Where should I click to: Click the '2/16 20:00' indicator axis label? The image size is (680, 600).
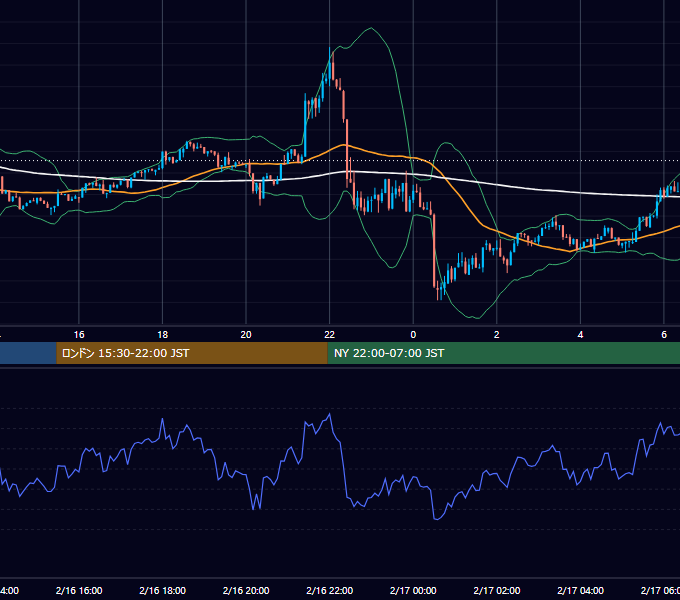246,590
